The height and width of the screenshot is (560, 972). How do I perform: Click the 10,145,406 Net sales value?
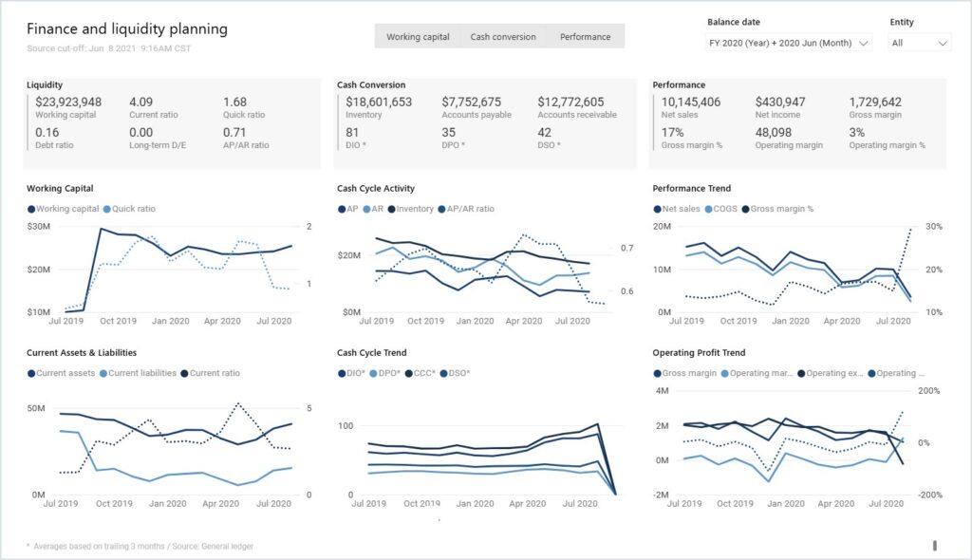click(691, 103)
